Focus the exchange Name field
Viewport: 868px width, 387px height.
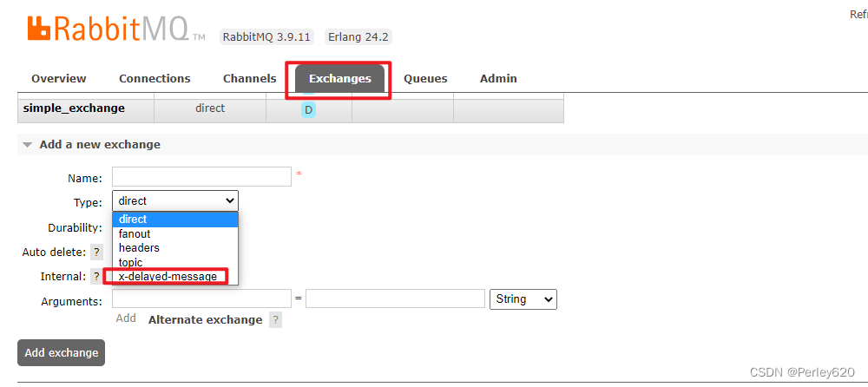pyautogui.click(x=201, y=177)
